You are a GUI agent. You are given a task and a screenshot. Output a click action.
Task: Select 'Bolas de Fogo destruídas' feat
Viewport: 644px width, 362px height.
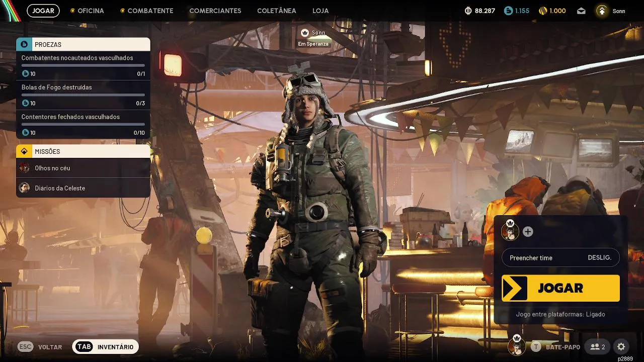pyautogui.click(x=83, y=95)
